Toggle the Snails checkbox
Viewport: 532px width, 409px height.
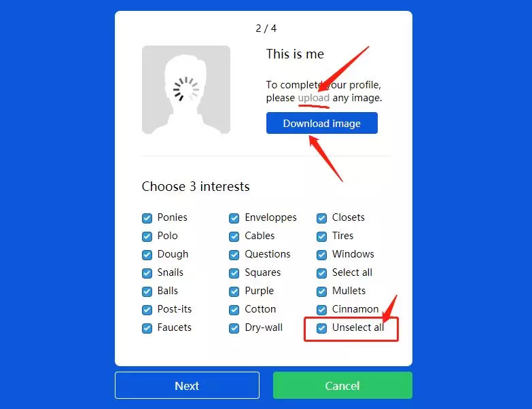147,273
